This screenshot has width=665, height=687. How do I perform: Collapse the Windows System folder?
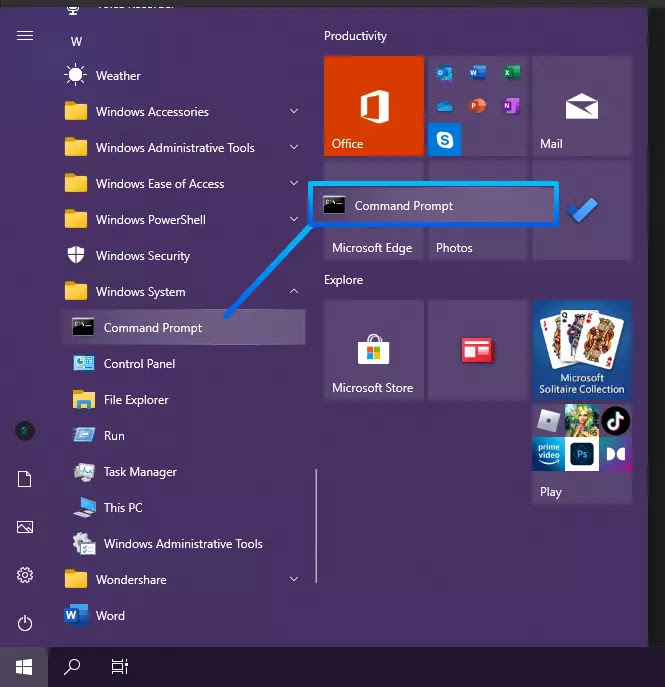[183, 291]
